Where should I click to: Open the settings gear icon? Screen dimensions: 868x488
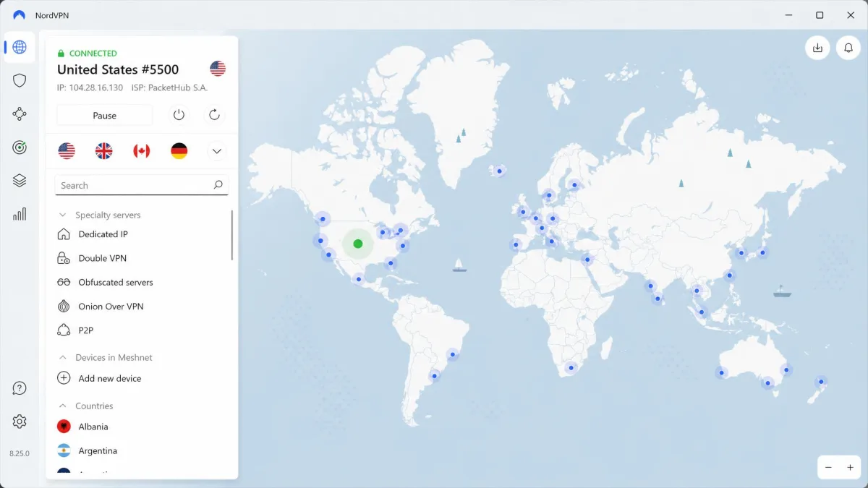pos(20,421)
